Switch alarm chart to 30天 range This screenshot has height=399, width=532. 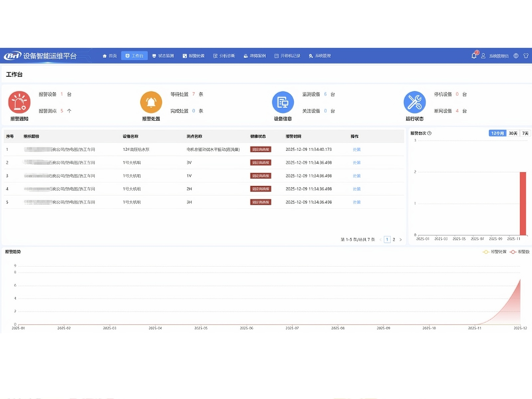coord(513,133)
